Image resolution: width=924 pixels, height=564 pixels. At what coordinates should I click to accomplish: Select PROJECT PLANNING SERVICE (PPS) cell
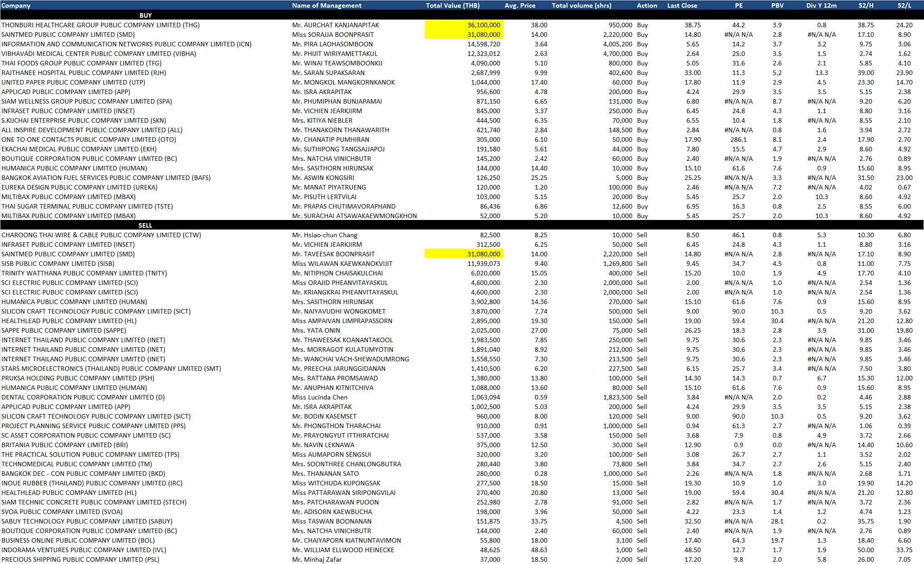click(94, 426)
